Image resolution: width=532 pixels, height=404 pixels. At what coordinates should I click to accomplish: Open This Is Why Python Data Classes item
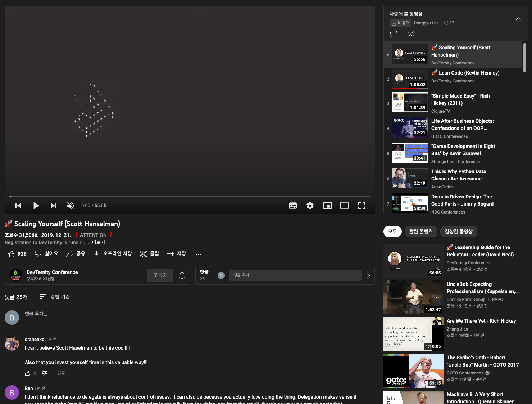(453, 179)
